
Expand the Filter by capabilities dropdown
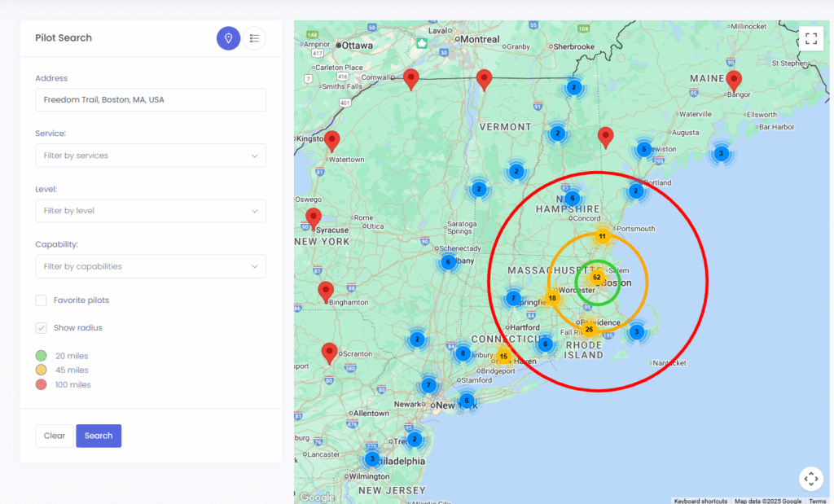[x=151, y=266]
